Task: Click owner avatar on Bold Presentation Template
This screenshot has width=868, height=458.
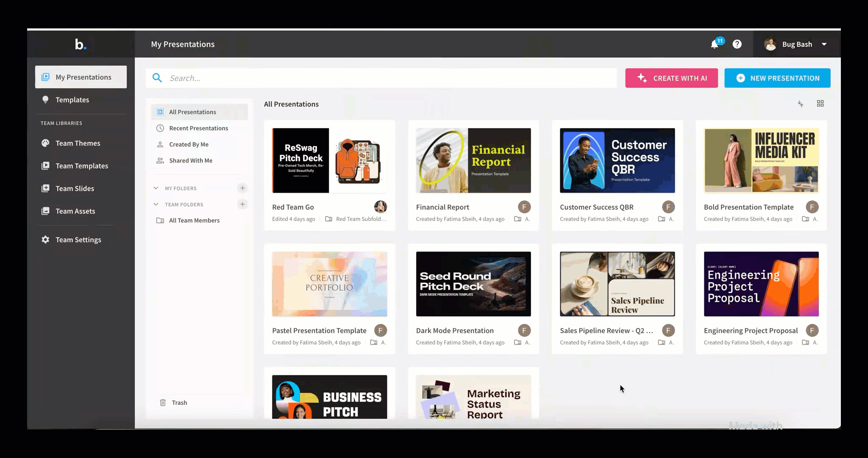Action: [812, 207]
